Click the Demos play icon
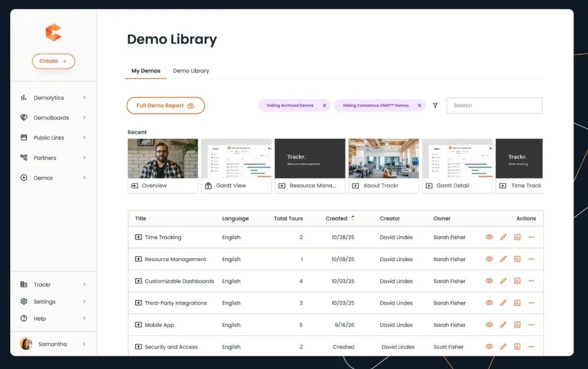 coord(24,178)
